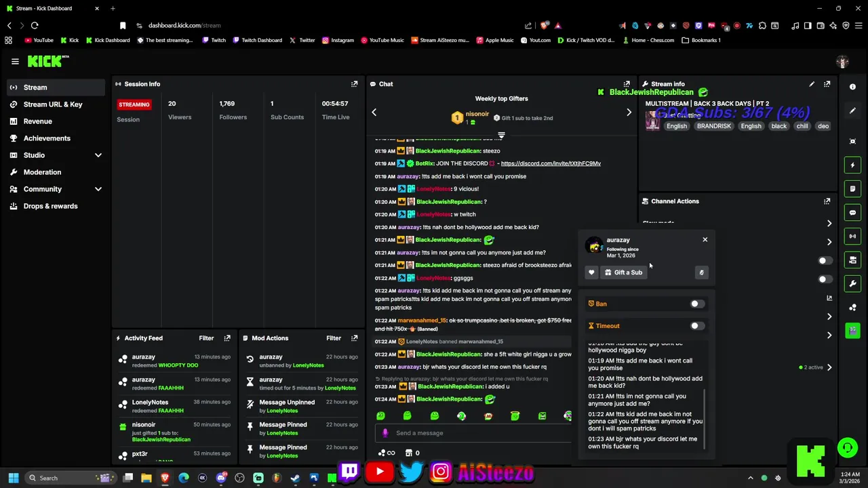
Task: Pop out the Stream info panel
Action: pyautogui.click(x=827, y=84)
